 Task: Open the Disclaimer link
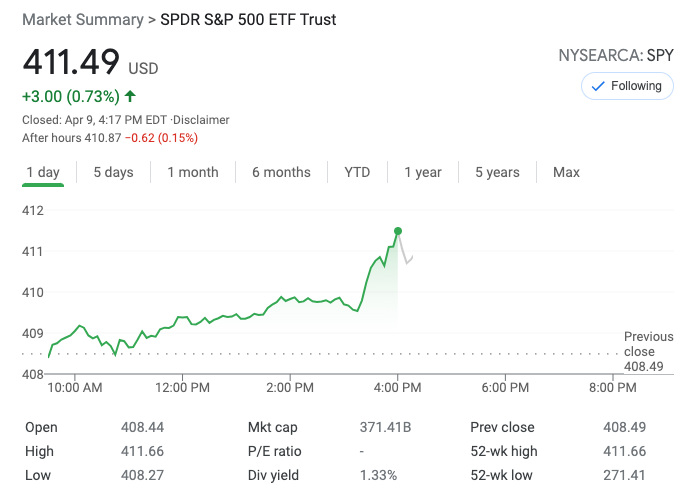click(x=203, y=120)
